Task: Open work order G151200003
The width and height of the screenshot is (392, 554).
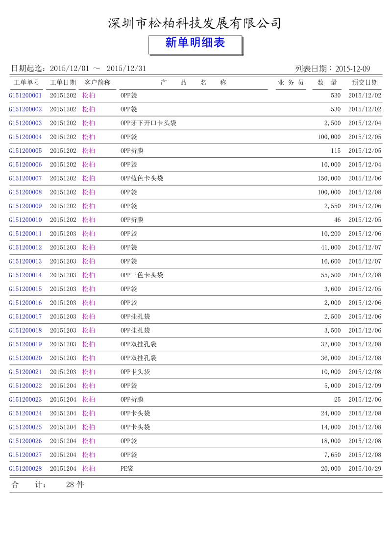Action: pos(25,123)
